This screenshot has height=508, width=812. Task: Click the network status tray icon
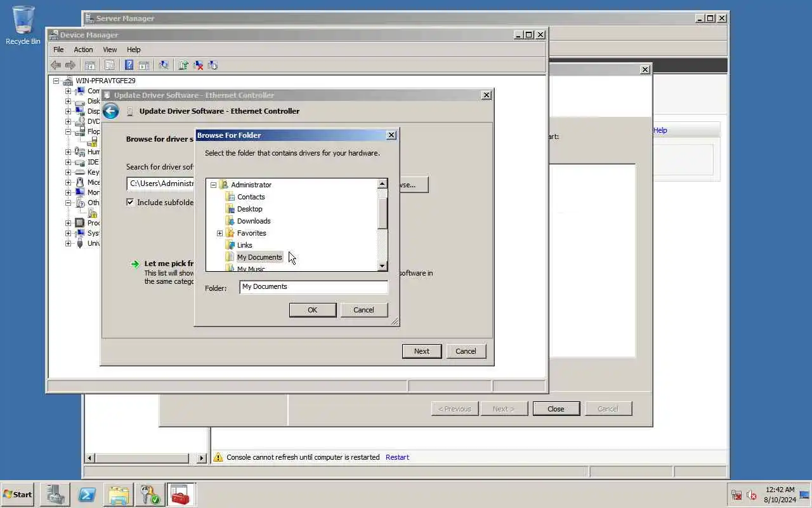[x=737, y=495]
